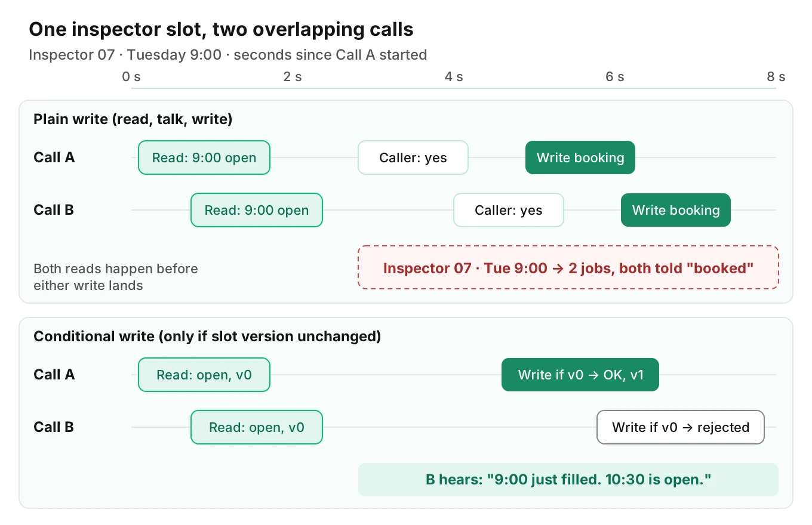Select Call B's 'Caller: yes' box

click(509, 210)
